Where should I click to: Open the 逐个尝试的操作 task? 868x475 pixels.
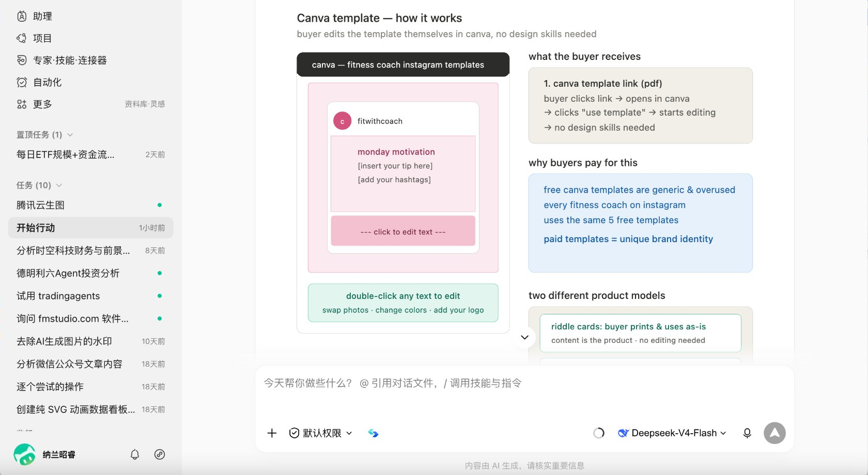click(90, 387)
